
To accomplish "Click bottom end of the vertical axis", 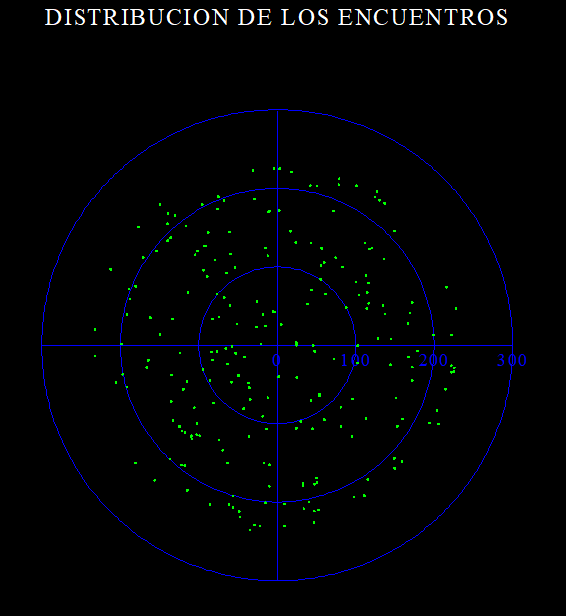I will point(277,580).
